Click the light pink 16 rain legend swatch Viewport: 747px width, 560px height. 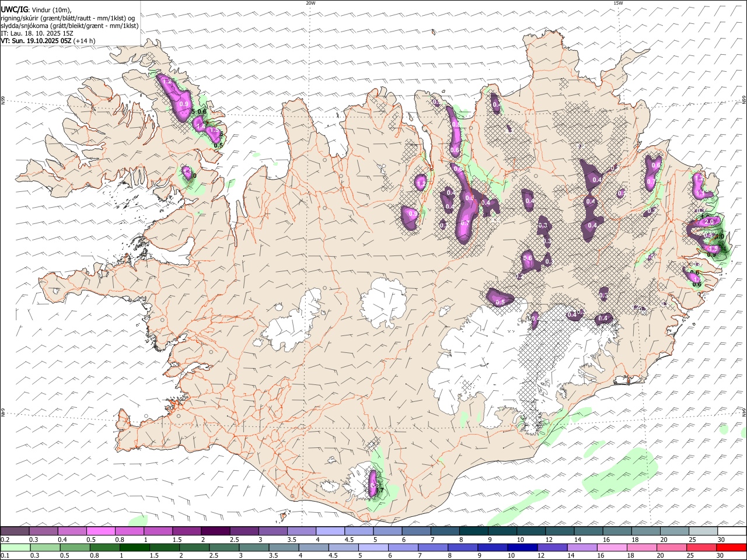pos(612,548)
